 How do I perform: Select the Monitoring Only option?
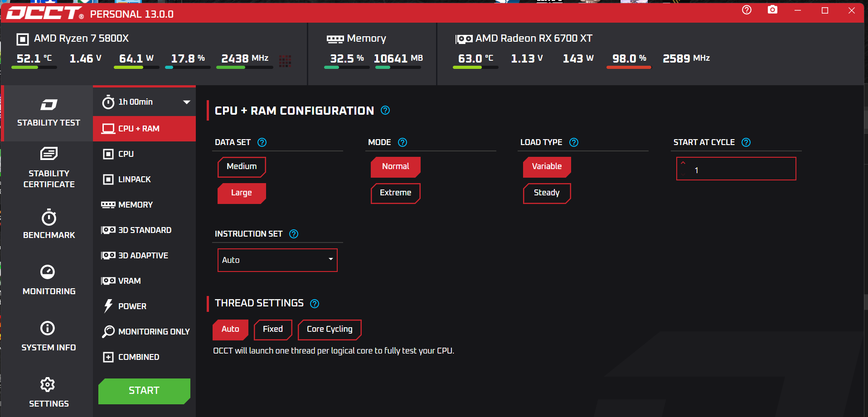click(x=144, y=332)
